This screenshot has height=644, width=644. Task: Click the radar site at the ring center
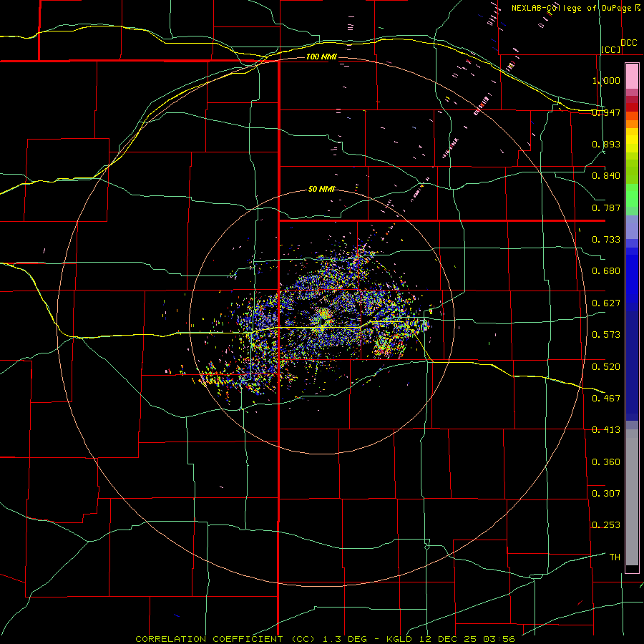pos(322,321)
